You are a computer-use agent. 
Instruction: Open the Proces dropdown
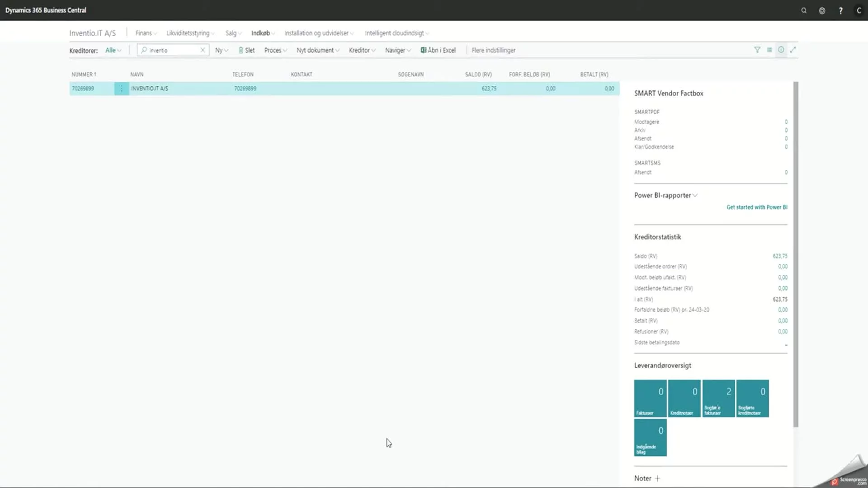(275, 50)
